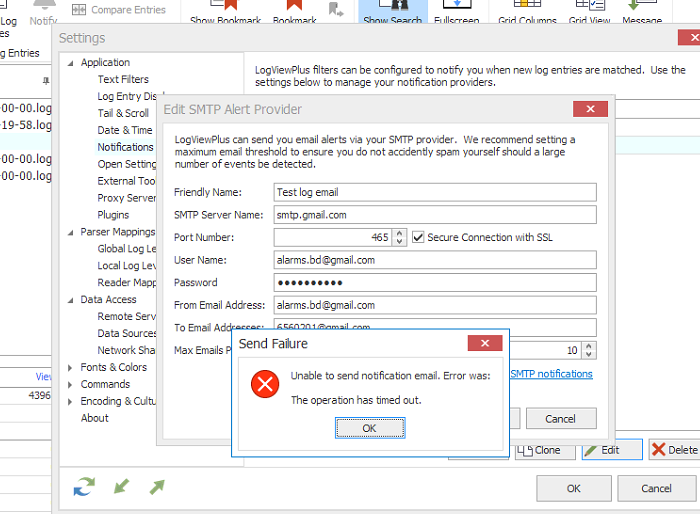Click the Edit provider button
The width and height of the screenshot is (700, 514).
tap(612, 450)
